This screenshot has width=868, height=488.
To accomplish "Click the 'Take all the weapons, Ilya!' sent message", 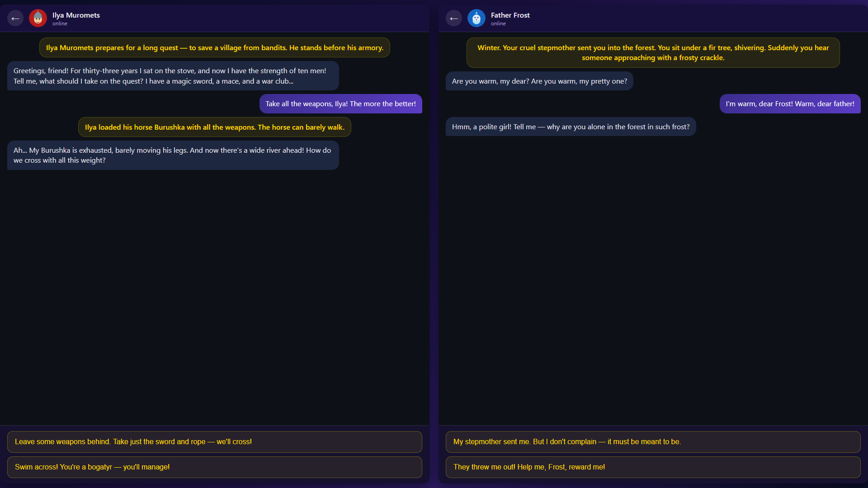I will tap(340, 103).
